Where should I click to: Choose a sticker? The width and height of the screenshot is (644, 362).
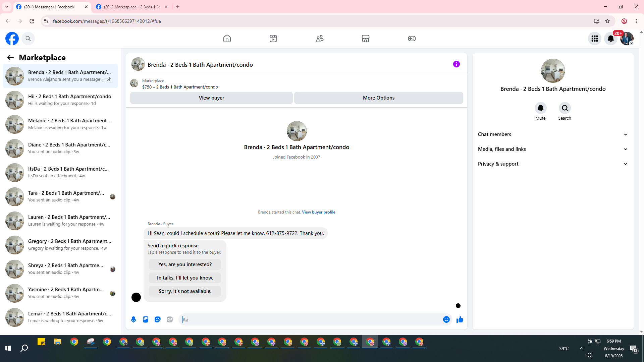(158, 319)
